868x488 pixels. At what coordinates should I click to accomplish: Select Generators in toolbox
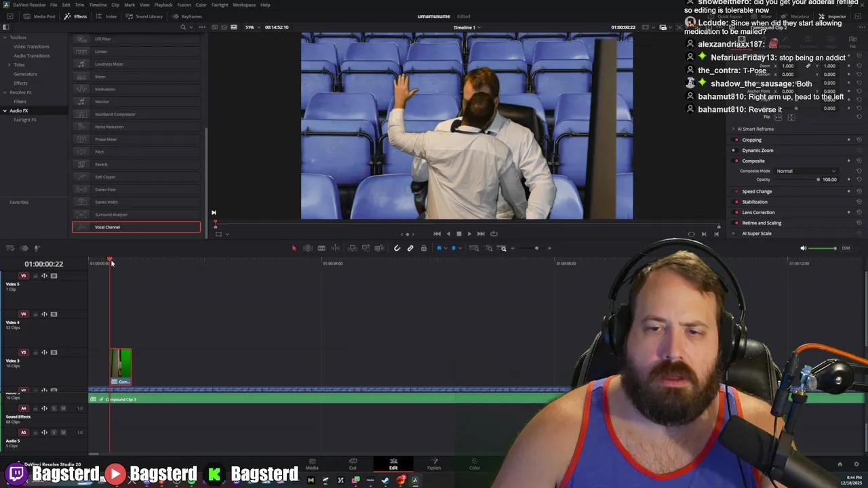(x=25, y=74)
